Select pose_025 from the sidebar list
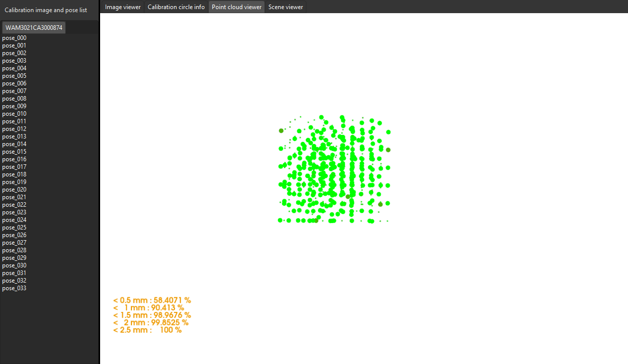 click(x=14, y=227)
